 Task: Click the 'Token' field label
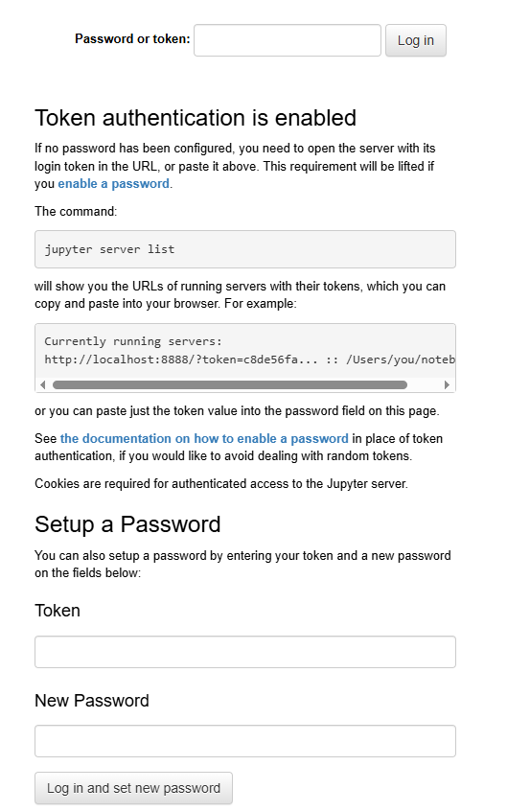point(58,611)
